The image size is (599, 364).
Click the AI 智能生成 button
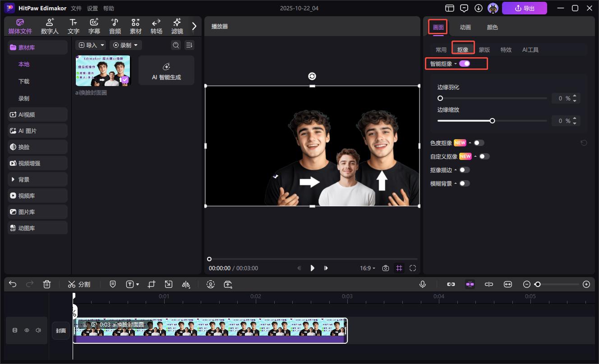point(166,71)
